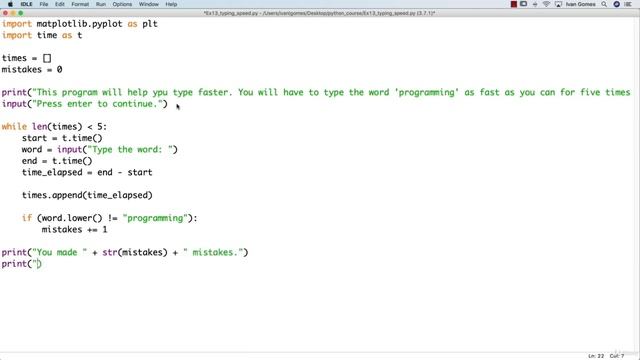Viewport: 640px width, 360px height.
Task: Zoom the window with green button
Action: (21, 13)
